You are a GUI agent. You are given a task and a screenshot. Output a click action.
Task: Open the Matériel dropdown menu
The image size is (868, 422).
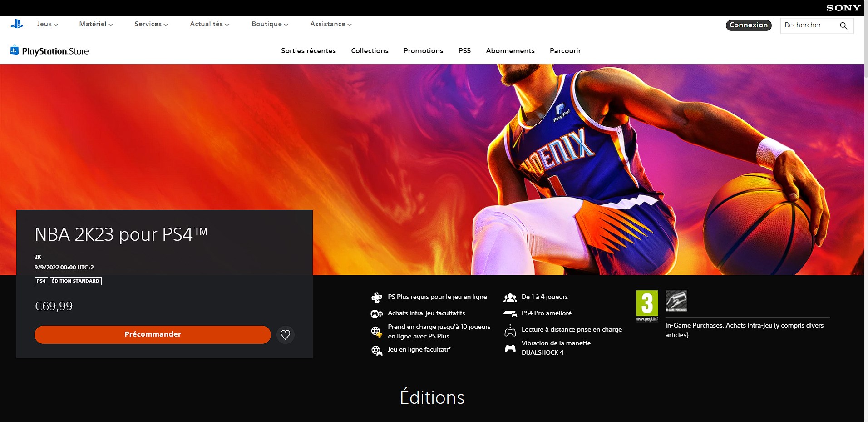(96, 24)
